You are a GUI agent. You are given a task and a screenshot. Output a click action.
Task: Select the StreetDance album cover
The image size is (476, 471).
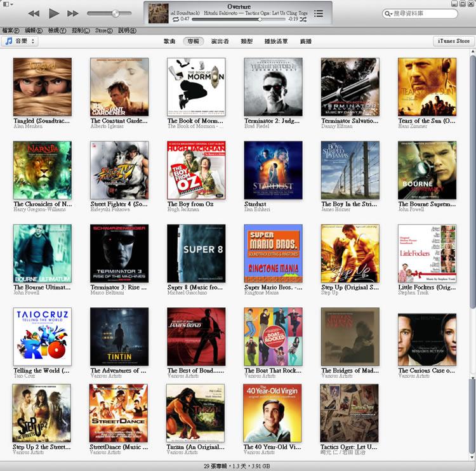(x=119, y=413)
